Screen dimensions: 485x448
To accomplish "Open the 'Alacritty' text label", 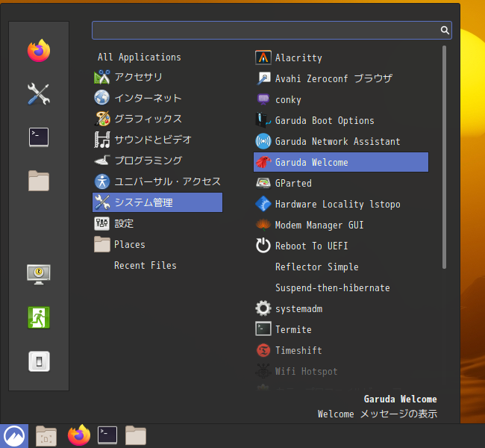I will click(298, 58).
